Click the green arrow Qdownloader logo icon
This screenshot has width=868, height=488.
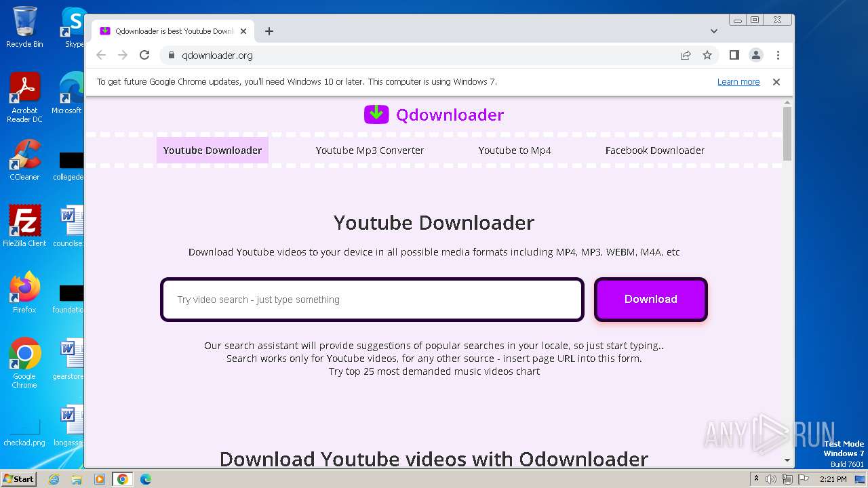(376, 115)
